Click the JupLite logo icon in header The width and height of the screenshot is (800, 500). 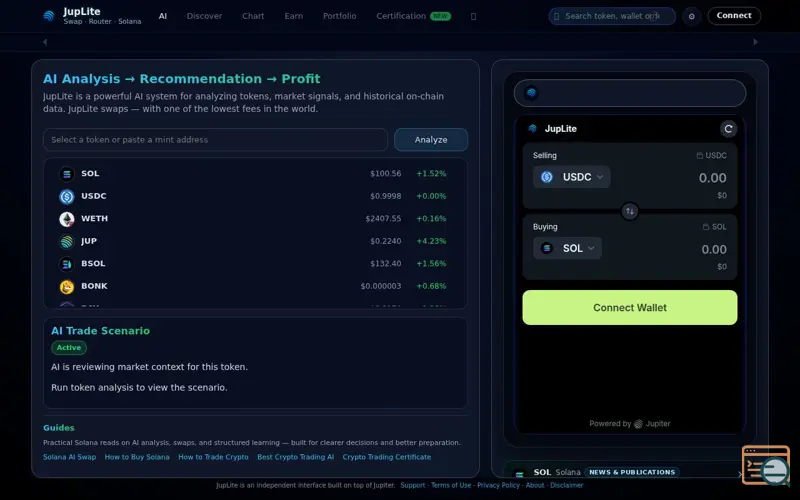[x=49, y=16]
